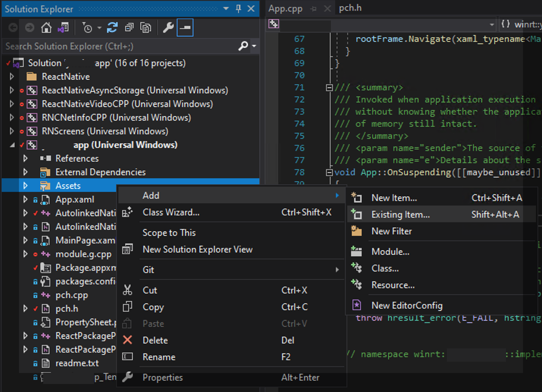Expand the References node
542x392 pixels.
tap(25, 158)
